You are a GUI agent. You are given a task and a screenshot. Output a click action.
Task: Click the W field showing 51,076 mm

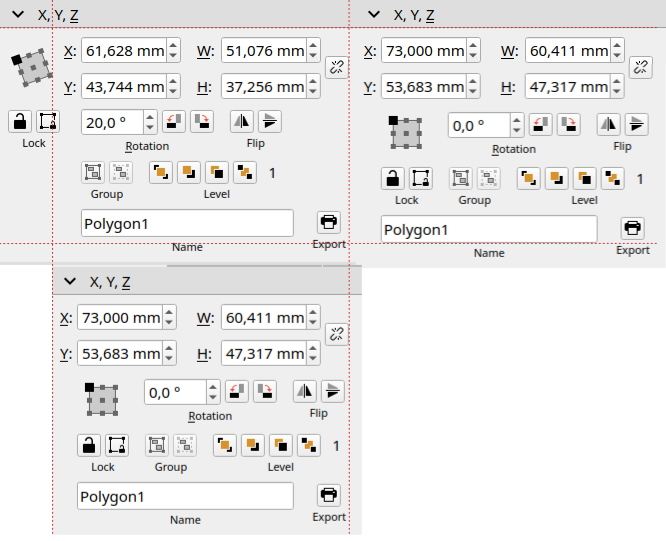[x=263, y=51]
